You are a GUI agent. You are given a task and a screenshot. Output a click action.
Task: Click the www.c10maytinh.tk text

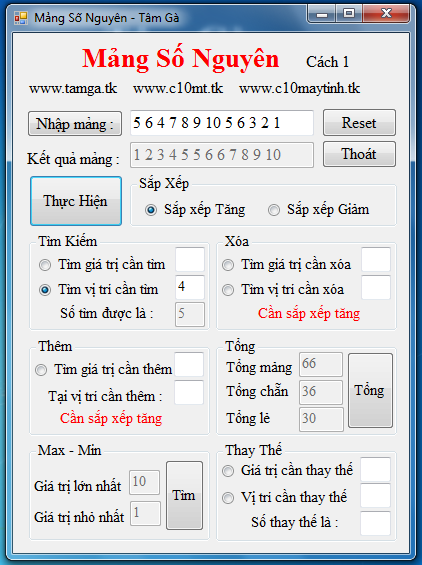[x=299, y=89]
